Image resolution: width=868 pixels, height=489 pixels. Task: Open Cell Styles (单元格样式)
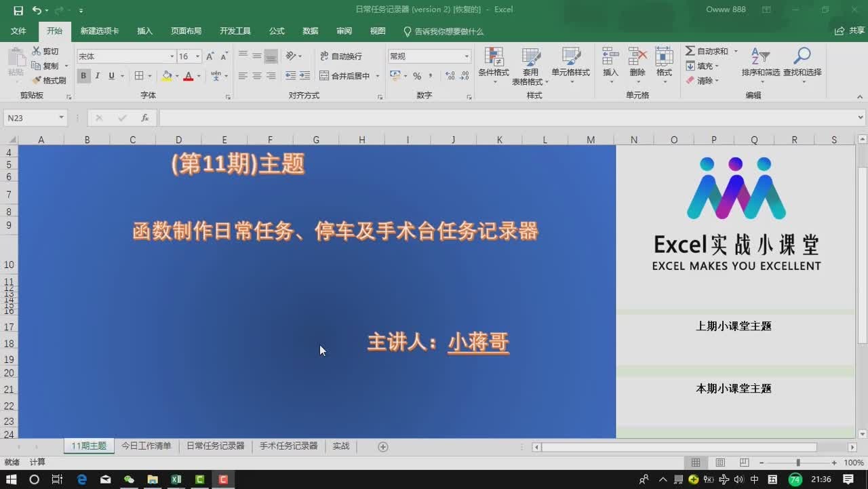(x=570, y=66)
